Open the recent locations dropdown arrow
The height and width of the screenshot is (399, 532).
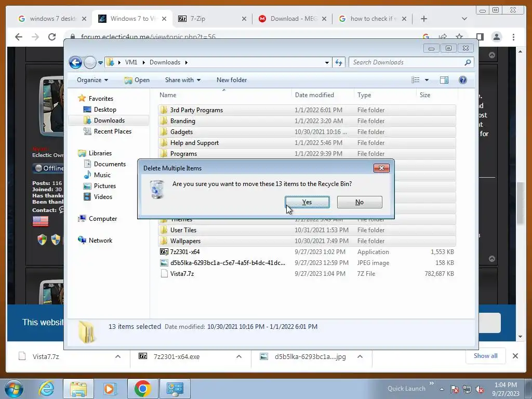coord(100,63)
